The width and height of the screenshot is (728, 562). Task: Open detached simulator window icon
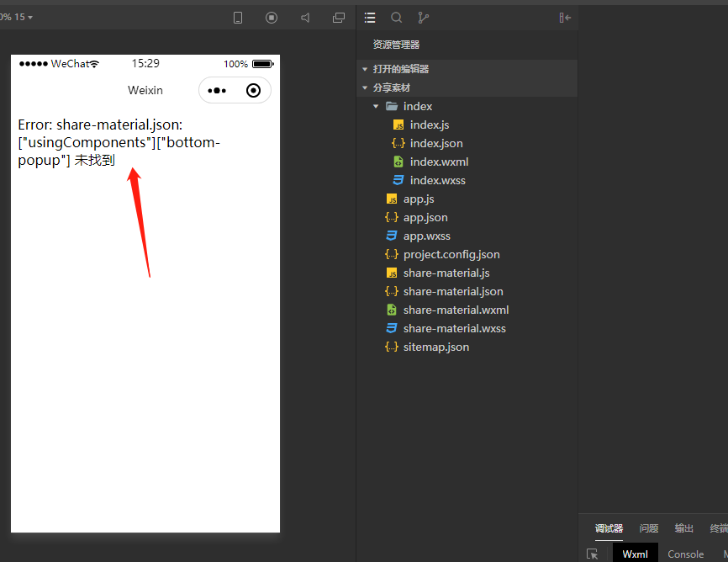pyautogui.click(x=339, y=18)
